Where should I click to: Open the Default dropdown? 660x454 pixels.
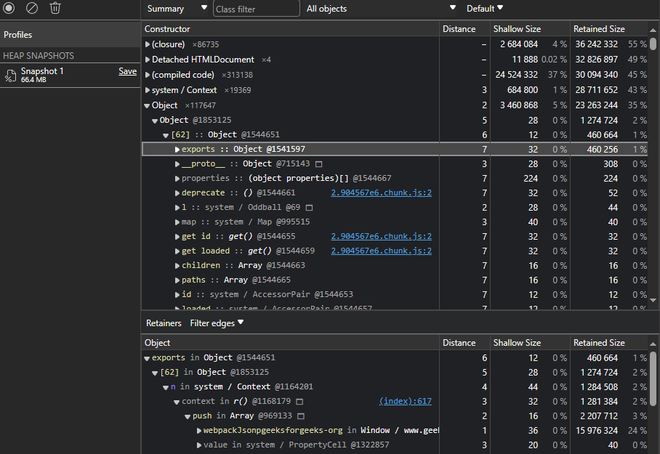[484, 8]
